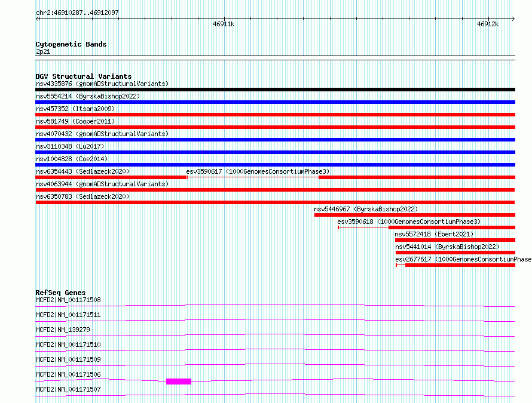Viewport: 532px width, 403px height.
Task: Select the MCFD2|NM_139279 transcript label
Action: [63, 330]
